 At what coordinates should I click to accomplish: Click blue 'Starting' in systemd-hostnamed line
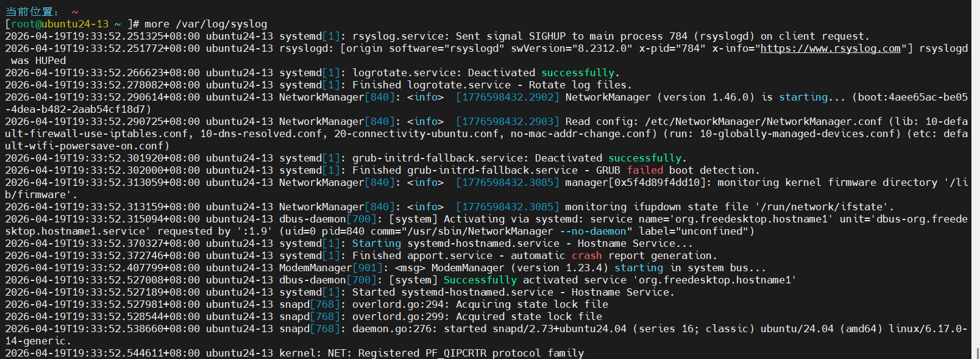(x=377, y=244)
